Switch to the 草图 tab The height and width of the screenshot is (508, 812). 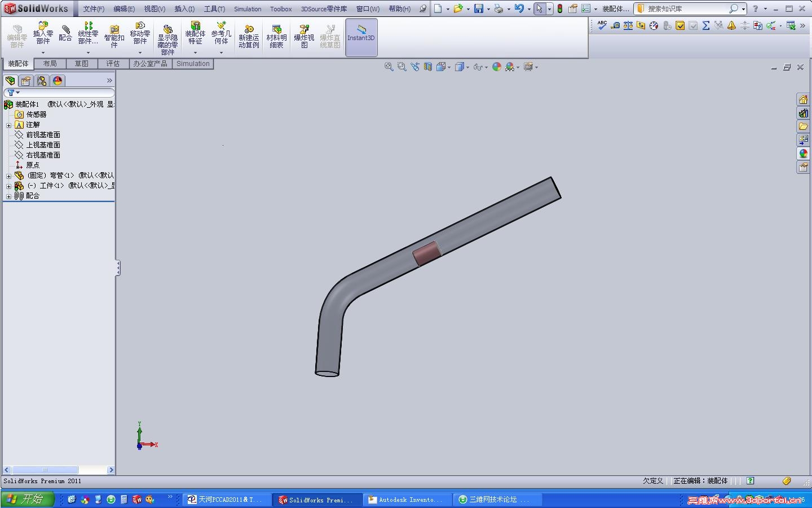tap(82, 64)
